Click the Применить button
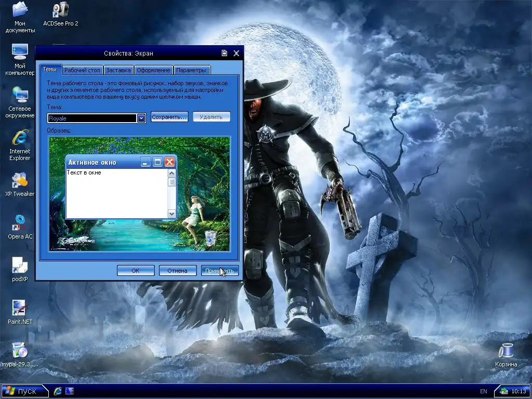 point(220,270)
